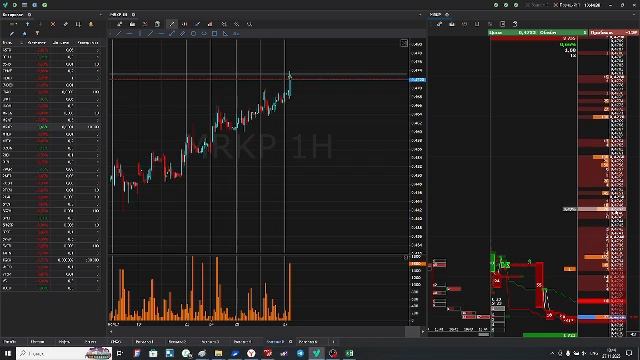Click the red bar-chart indicator icon in chart toolbar
640x360 pixels.
pyautogui.click(x=210, y=24)
